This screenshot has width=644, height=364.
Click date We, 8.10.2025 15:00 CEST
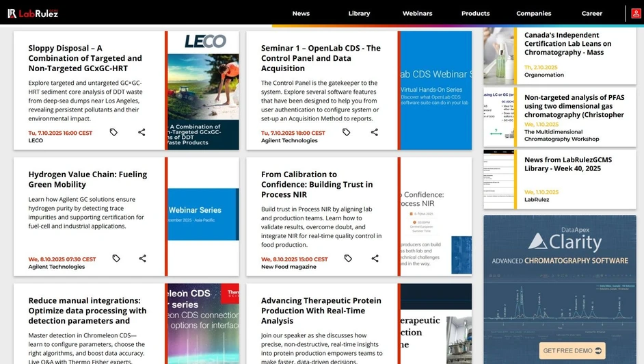pos(295,259)
